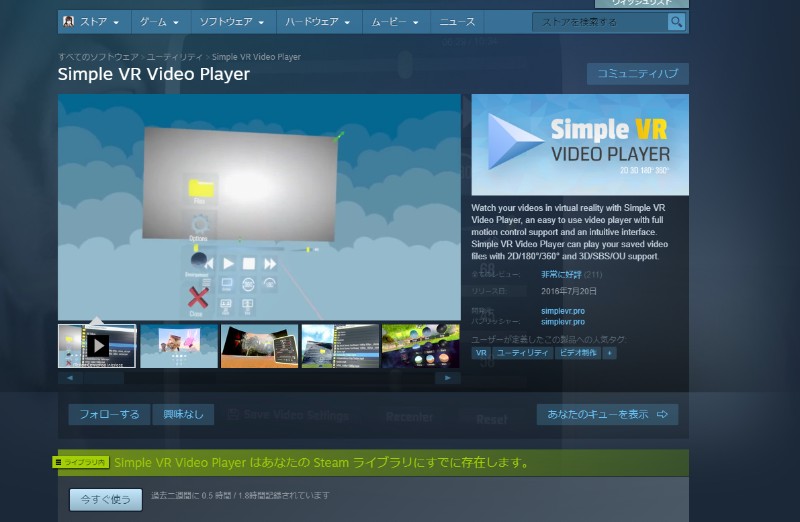Go to the ニュース news page
The image size is (800, 522).
click(x=457, y=22)
